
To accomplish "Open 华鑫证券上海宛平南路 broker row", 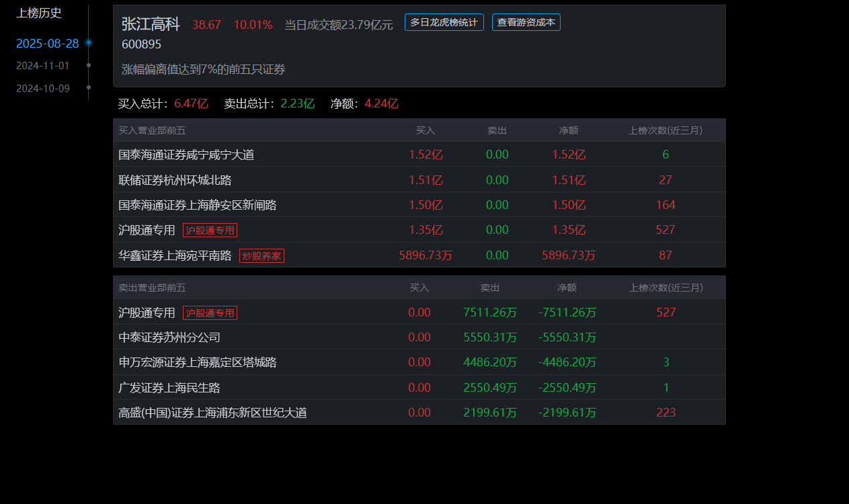I will [419, 255].
